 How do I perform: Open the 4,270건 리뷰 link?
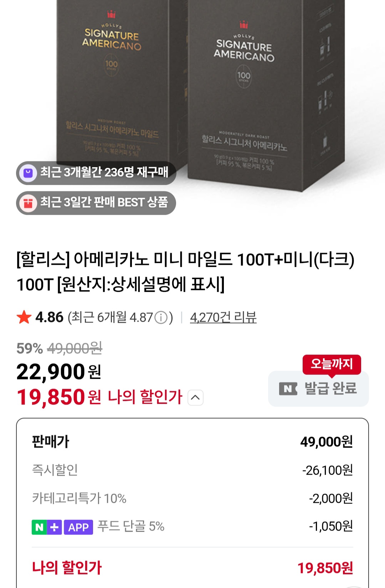coord(223,317)
